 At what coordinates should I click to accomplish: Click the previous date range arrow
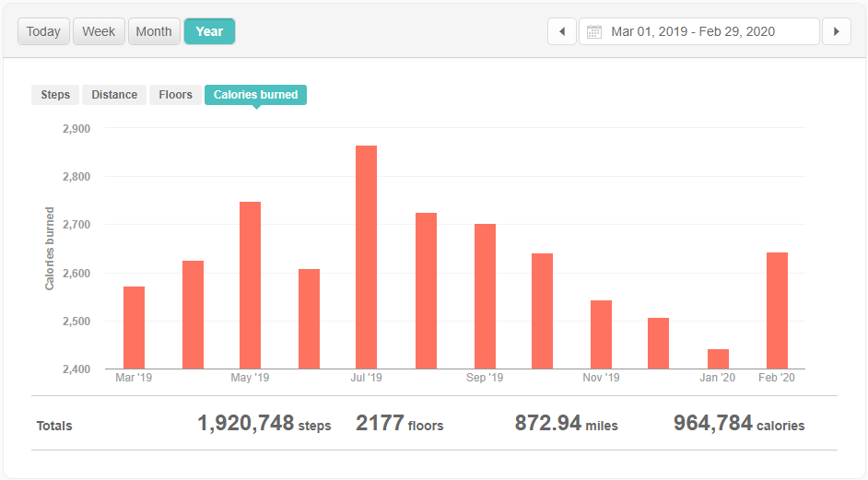point(562,31)
